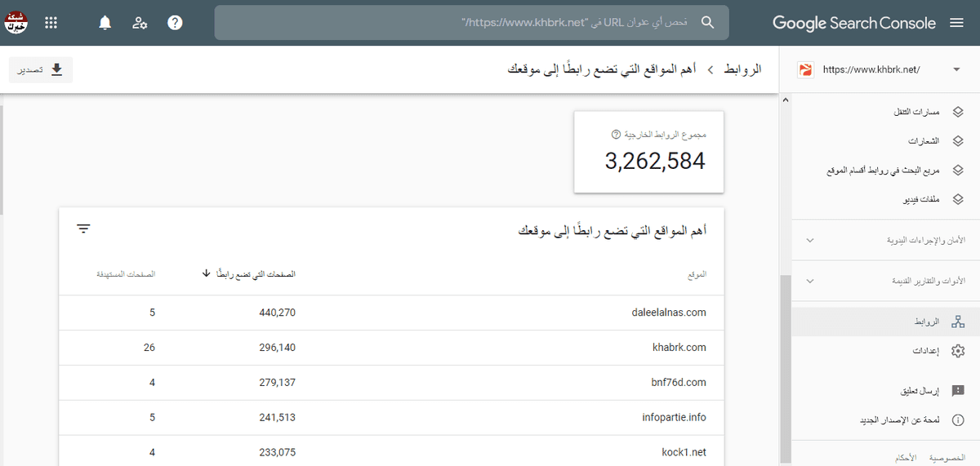This screenshot has height=466, width=980.
Task: Click the sidebar scrollbar up arrow
Action: click(x=786, y=100)
